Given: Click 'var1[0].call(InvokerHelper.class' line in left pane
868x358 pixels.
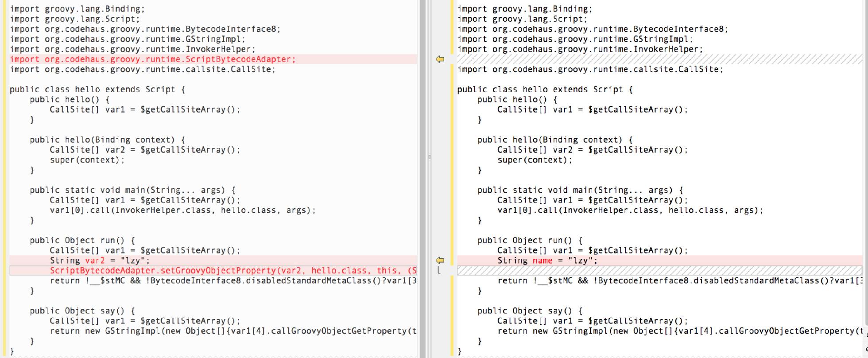Looking at the screenshot, I should pyautogui.click(x=183, y=210).
